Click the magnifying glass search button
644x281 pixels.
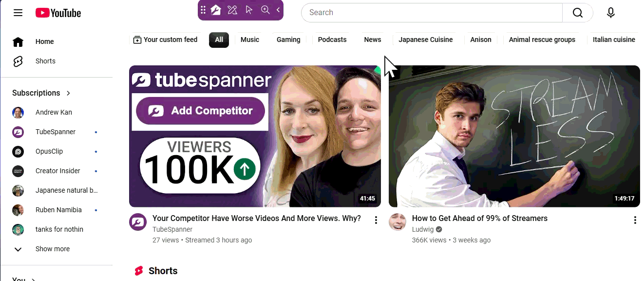[x=578, y=13]
